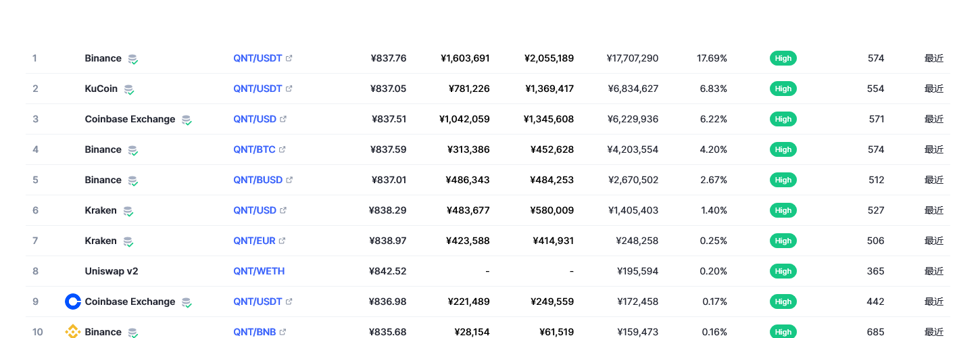
Task: Click external-link icon after Coinbase QNT/USDT in row 9
Action: coord(289,301)
